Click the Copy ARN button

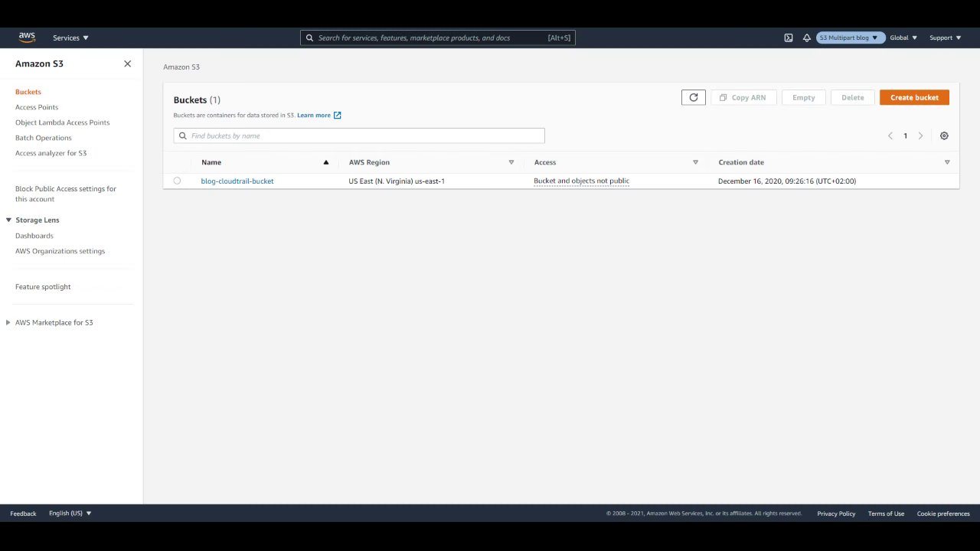(x=743, y=97)
